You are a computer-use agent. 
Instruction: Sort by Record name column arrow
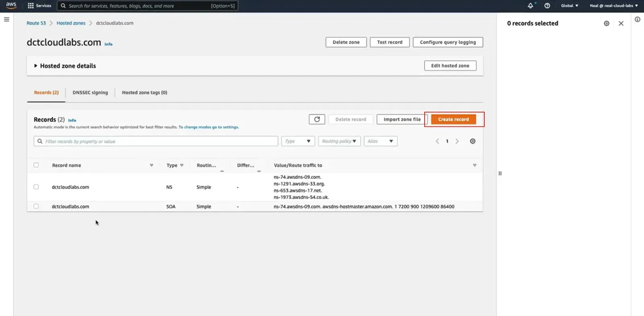click(x=151, y=165)
